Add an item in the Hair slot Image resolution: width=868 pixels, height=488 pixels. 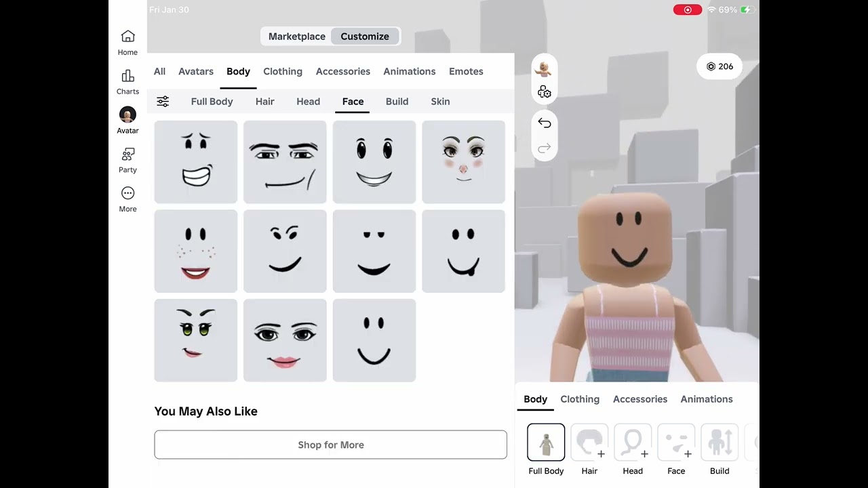589,443
